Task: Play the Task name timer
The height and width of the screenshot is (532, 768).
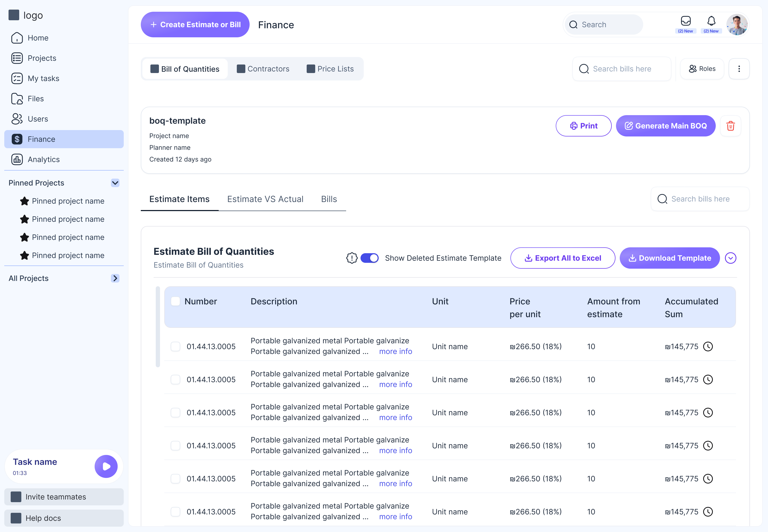Action: (x=106, y=466)
